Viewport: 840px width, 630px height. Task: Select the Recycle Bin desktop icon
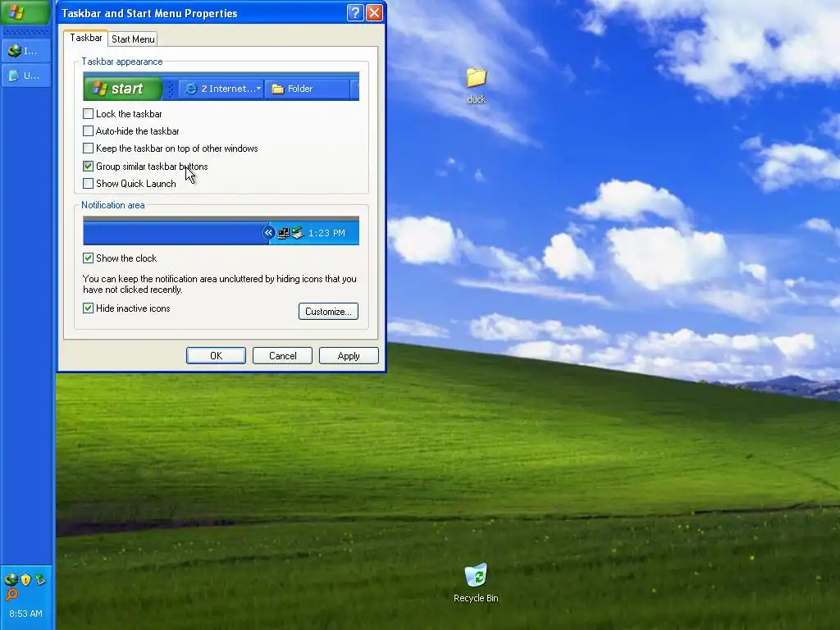(x=476, y=583)
